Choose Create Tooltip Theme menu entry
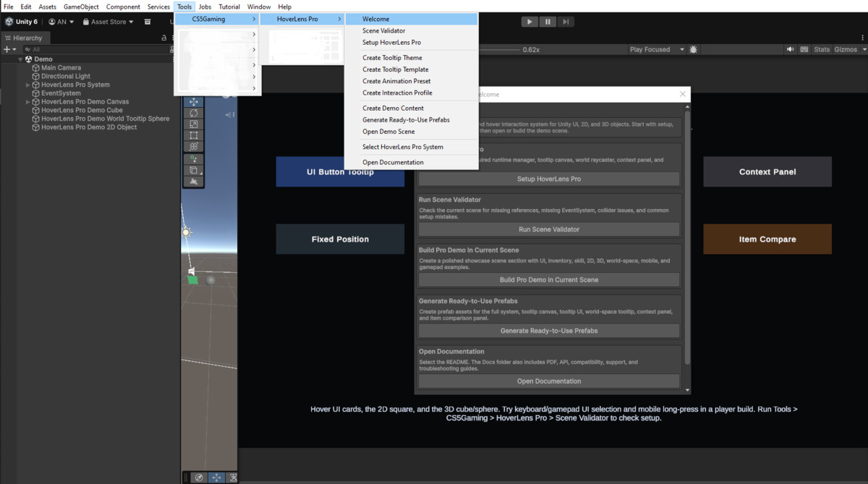Viewport: 868px width, 484px height. pos(411,58)
